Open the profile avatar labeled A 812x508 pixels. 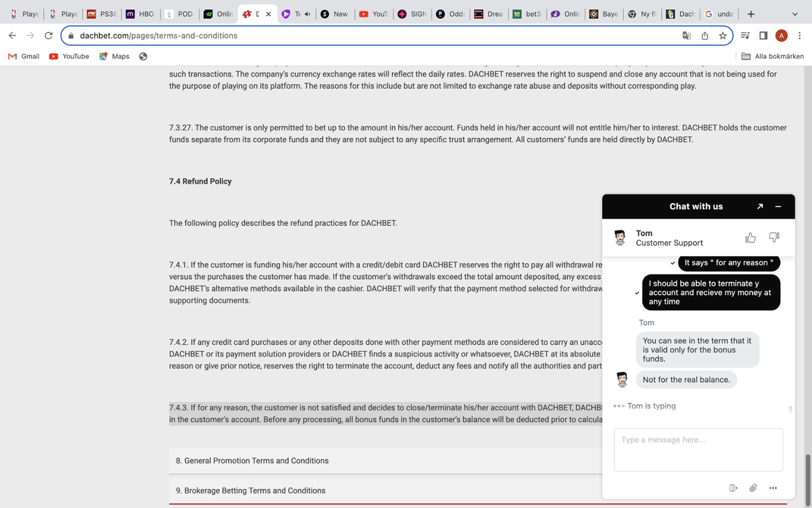(781, 36)
